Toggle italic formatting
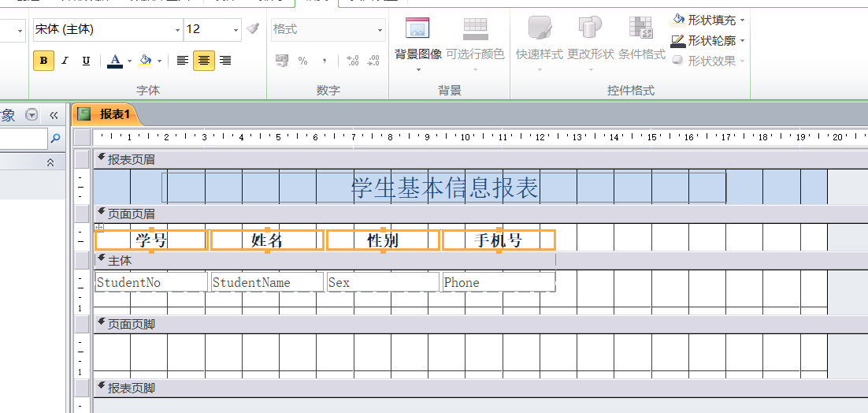Image resolution: width=868 pixels, height=413 pixels. 65,61
